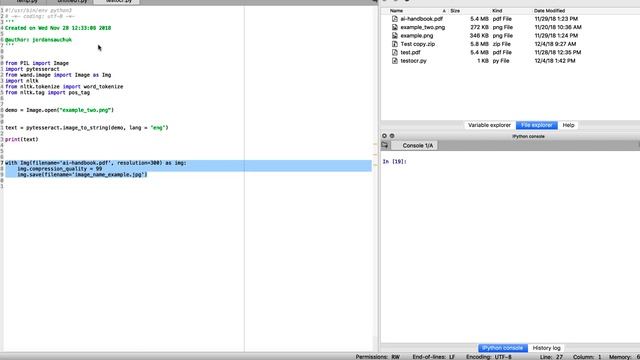Click the testocr.py script file icon

[394, 61]
